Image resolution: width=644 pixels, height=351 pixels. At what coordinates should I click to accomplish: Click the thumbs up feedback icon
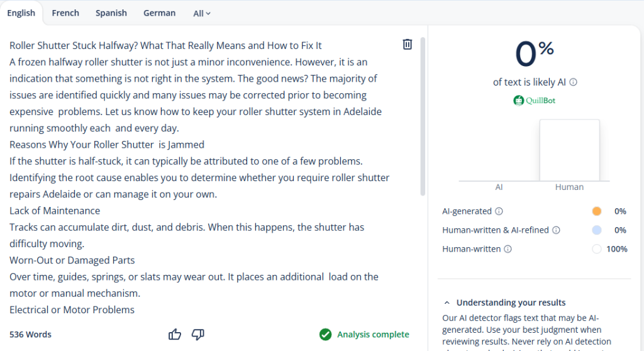pos(175,335)
